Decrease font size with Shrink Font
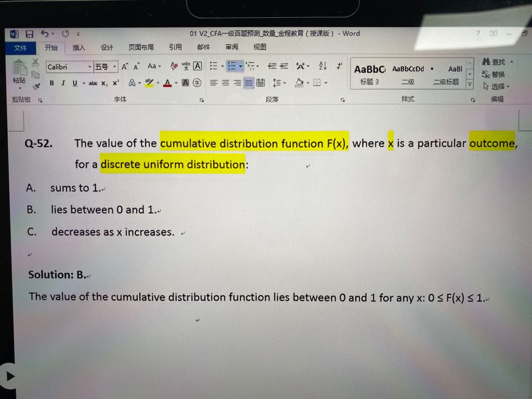Image resolution: width=532 pixels, height=399 pixels. (137, 66)
